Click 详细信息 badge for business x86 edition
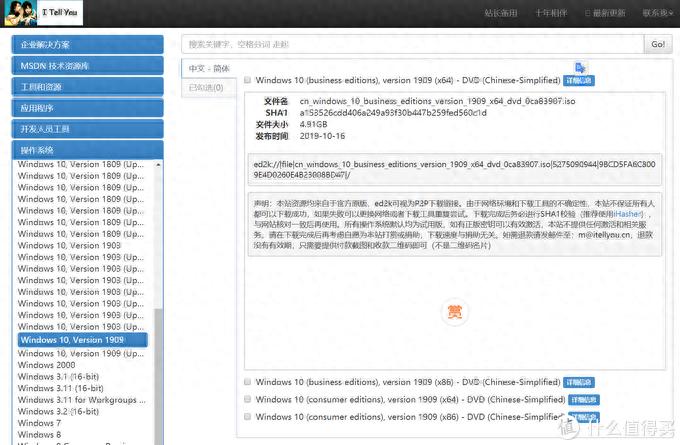This screenshot has height=445, width=680. pos(578,382)
